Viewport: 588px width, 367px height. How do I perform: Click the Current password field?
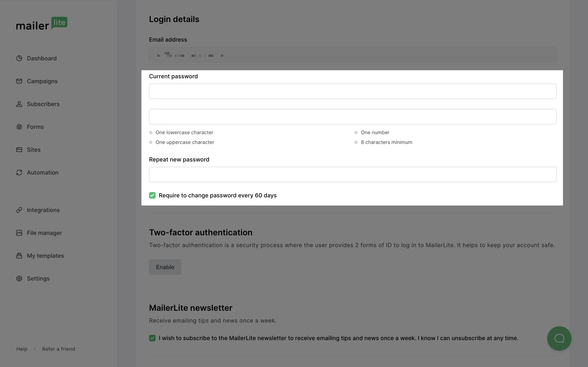[x=353, y=92]
